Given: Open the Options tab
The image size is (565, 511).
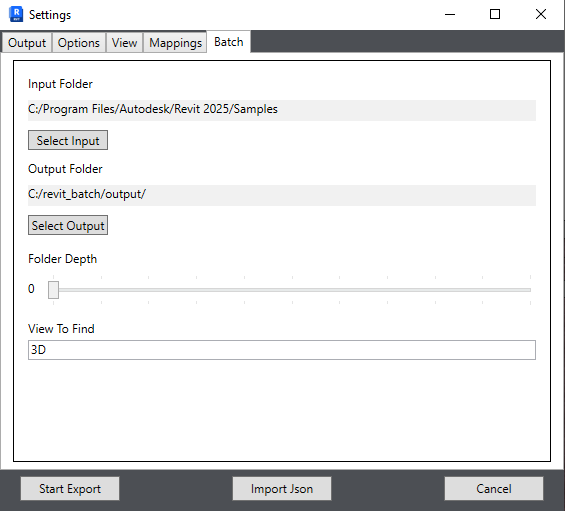Looking at the screenshot, I should [x=79, y=43].
